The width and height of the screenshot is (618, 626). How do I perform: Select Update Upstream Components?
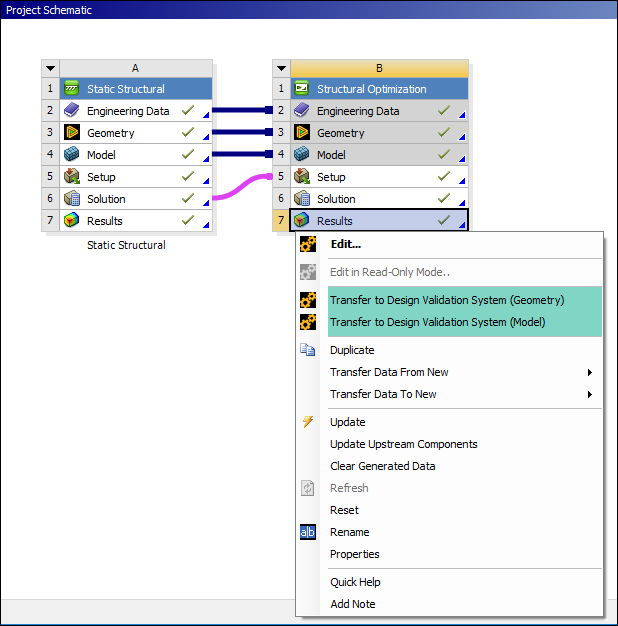pos(404,444)
